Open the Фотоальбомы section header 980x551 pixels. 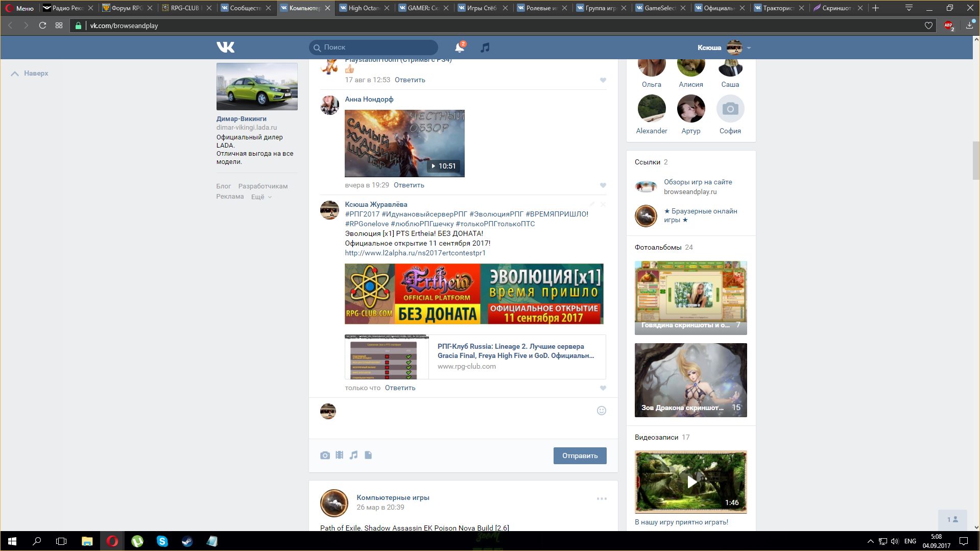tap(658, 248)
